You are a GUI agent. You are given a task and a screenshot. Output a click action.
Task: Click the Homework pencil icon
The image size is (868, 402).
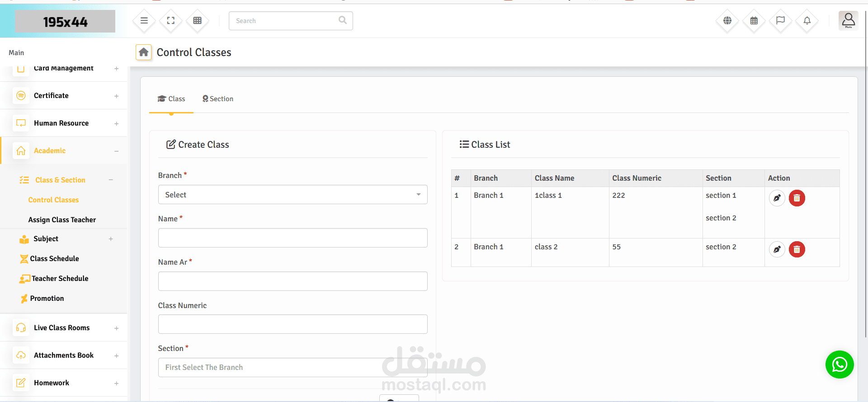(21, 383)
